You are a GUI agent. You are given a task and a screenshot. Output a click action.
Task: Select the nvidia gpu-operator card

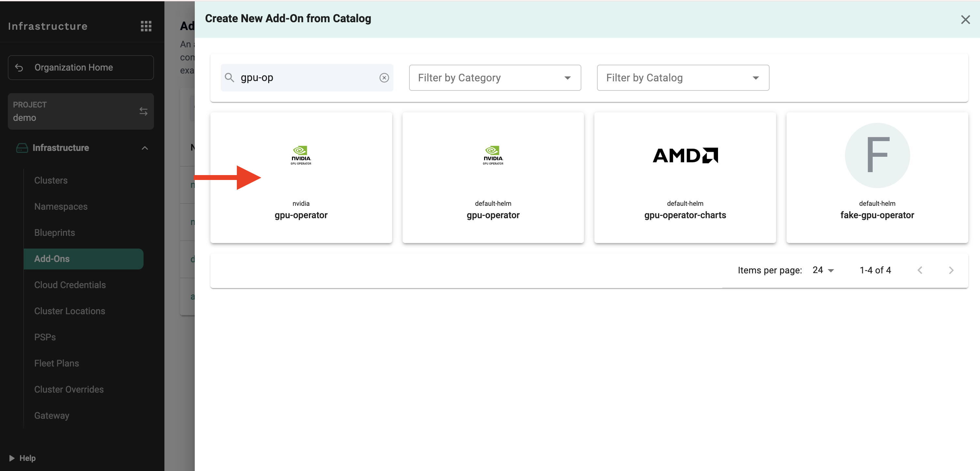301,177
